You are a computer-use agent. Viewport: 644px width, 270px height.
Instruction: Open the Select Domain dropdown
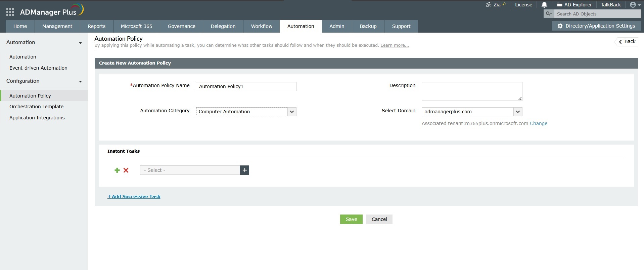(x=472, y=112)
